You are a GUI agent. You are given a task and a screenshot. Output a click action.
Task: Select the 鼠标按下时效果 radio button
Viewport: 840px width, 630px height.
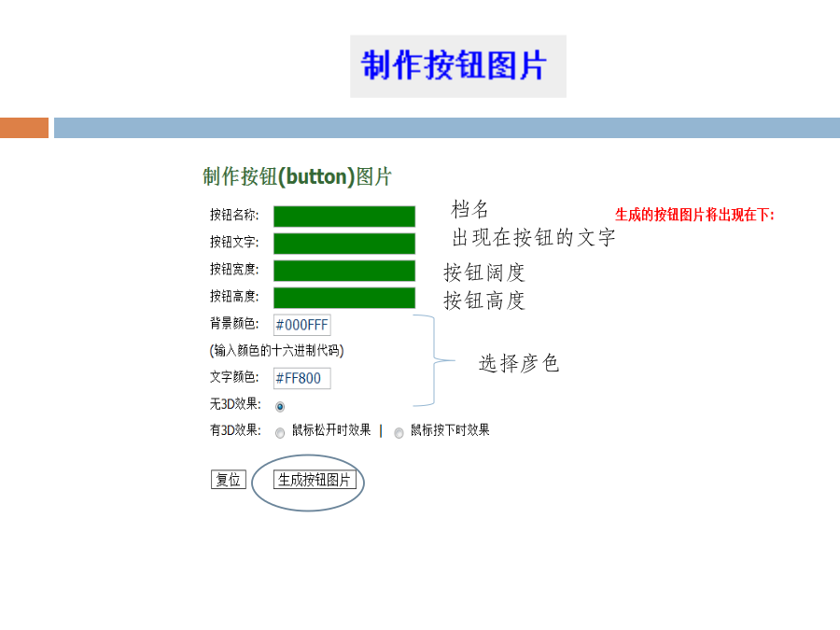point(399,433)
